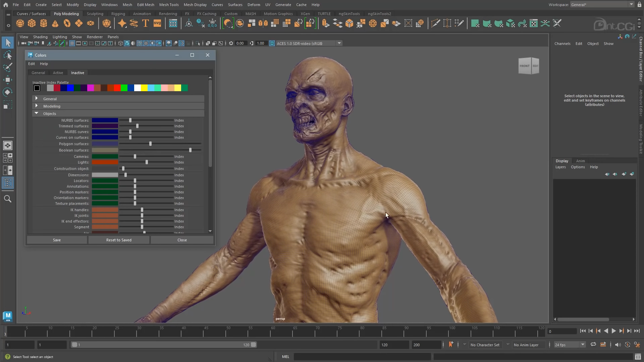Image resolution: width=644 pixels, height=362 pixels.
Task: Open the Edit menu in Colors window
Action: pos(32,64)
